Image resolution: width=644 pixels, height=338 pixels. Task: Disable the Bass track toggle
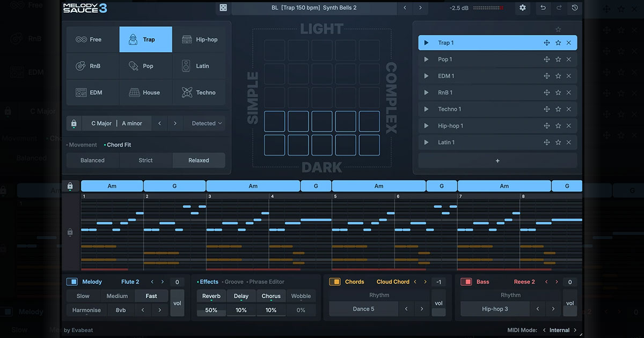tap(466, 282)
